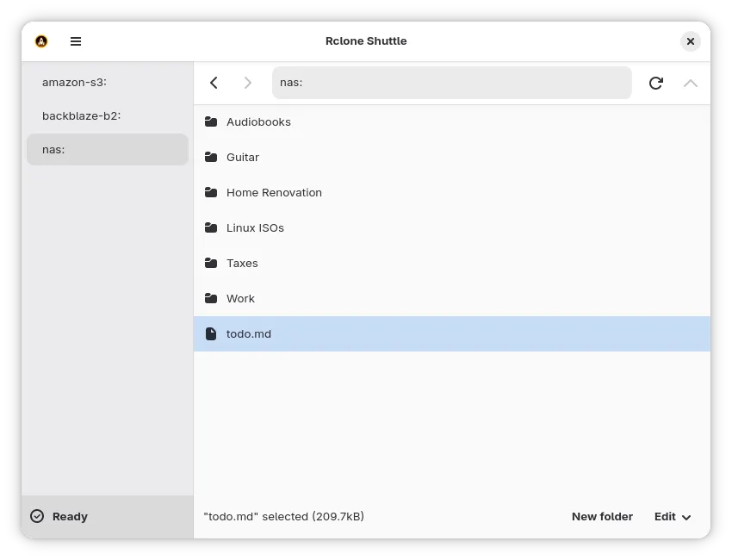Image resolution: width=732 pixels, height=560 pixels.
Task: Select the Guitar folder name
Action: click(243, 158)
